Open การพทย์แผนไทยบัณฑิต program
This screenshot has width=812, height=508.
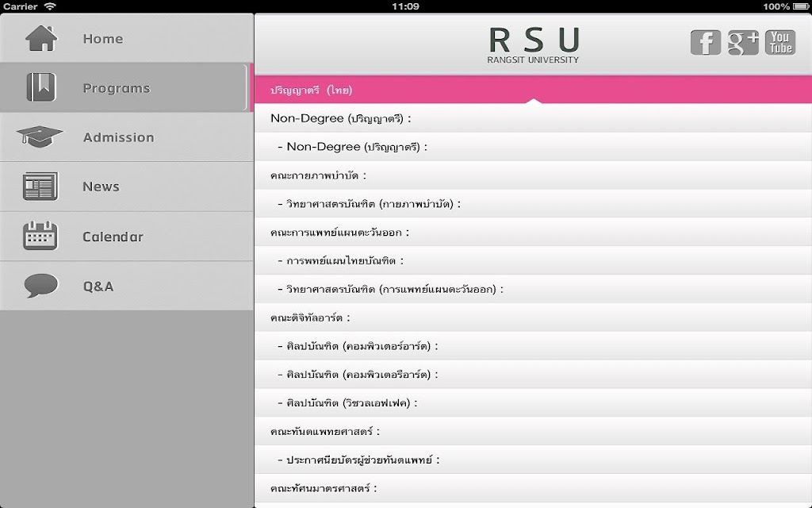click(x=534, y=260)
